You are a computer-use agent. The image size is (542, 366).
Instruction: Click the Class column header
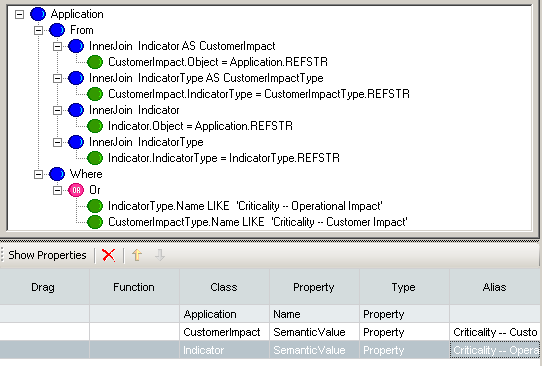pos(224,287)
